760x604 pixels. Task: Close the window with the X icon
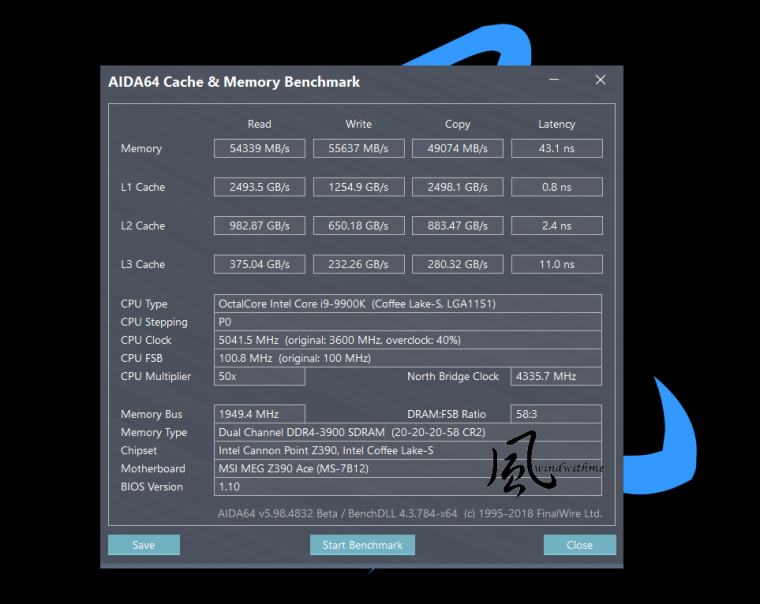pyautogui.click(x=600, y=80)
